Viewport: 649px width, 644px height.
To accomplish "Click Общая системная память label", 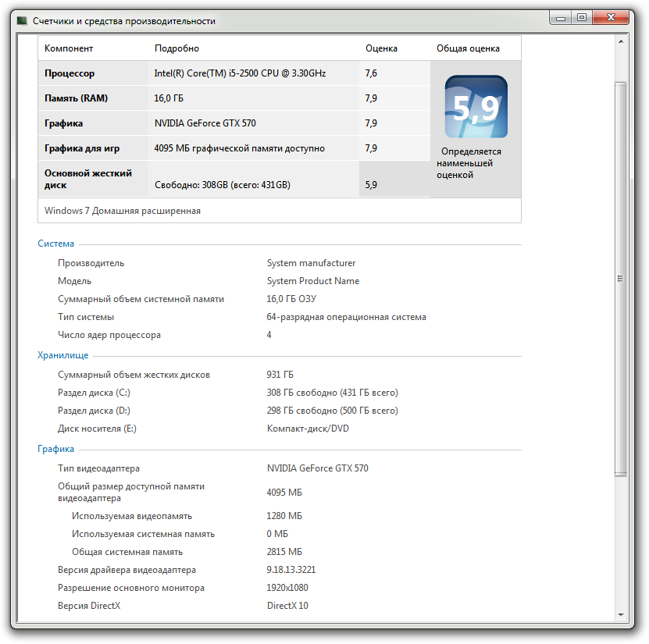I will [x=127, y=552].
